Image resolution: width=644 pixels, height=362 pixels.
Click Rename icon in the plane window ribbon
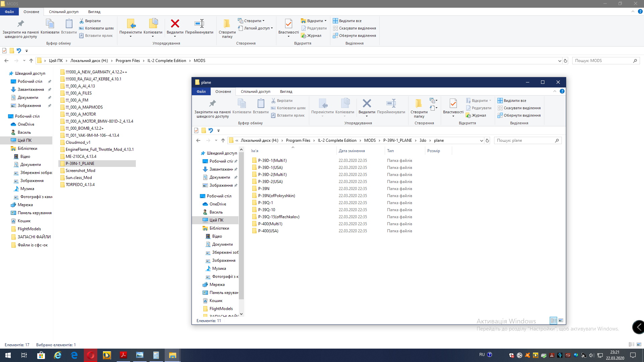(x=391, y=104)
